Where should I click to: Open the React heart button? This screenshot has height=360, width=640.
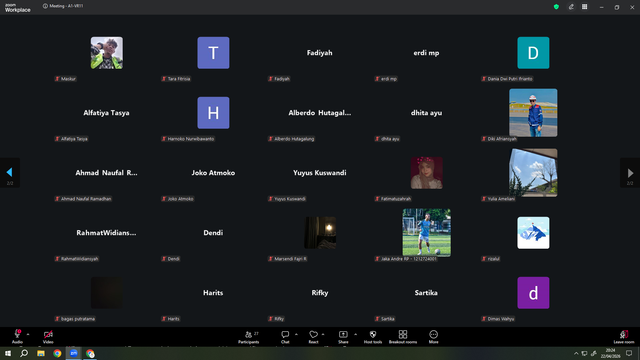pyautogui.click(x=313, y=337)
